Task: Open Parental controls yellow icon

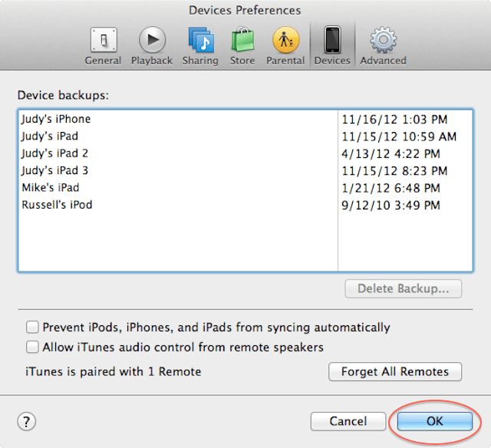Action: (285, 40)
